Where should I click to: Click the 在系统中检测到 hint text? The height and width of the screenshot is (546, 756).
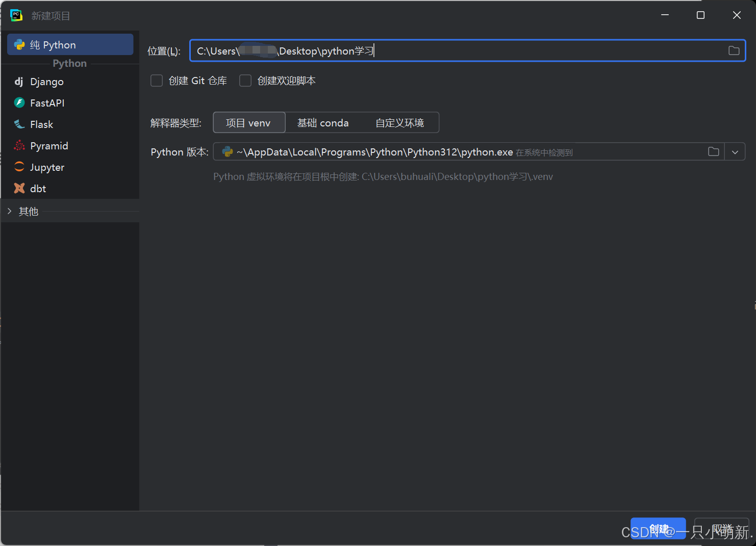click(x=544, y=153)
